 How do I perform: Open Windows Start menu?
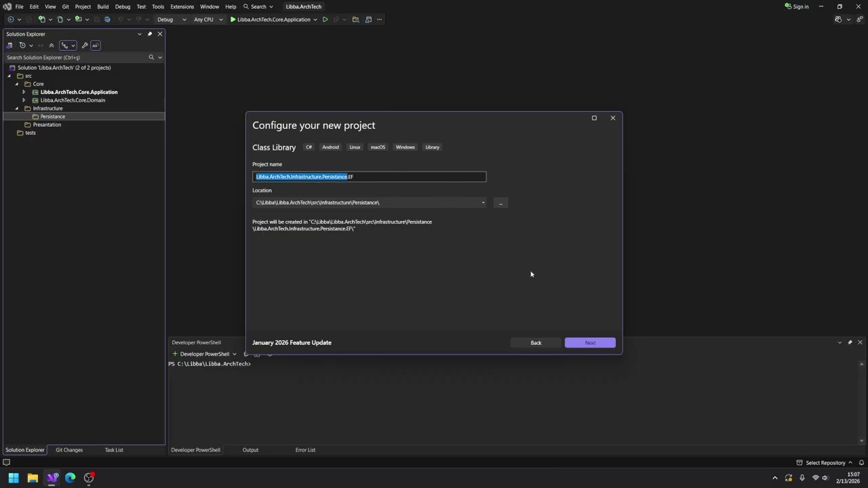tap(14, 478)
